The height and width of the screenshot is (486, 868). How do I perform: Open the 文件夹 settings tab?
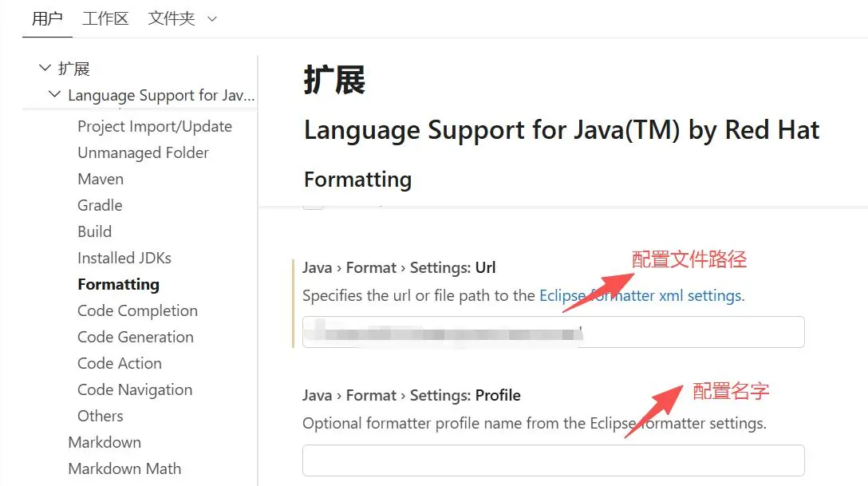click(x=172, y=19)
